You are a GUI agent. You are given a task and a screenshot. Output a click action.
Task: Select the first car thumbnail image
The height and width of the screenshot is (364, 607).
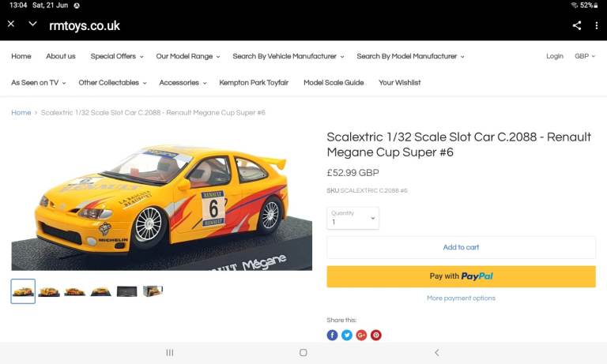point(23,291)
